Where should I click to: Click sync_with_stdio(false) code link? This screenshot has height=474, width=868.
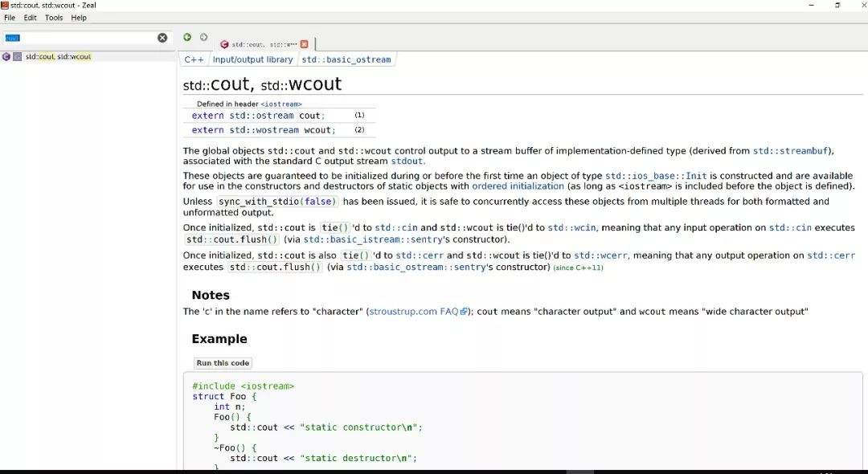click(x=277, y=202)
